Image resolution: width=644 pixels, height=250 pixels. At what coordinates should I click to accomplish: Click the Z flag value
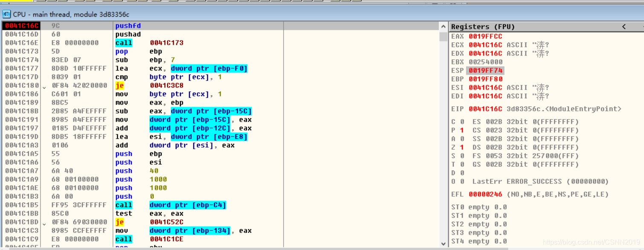[x=462, y=147]
